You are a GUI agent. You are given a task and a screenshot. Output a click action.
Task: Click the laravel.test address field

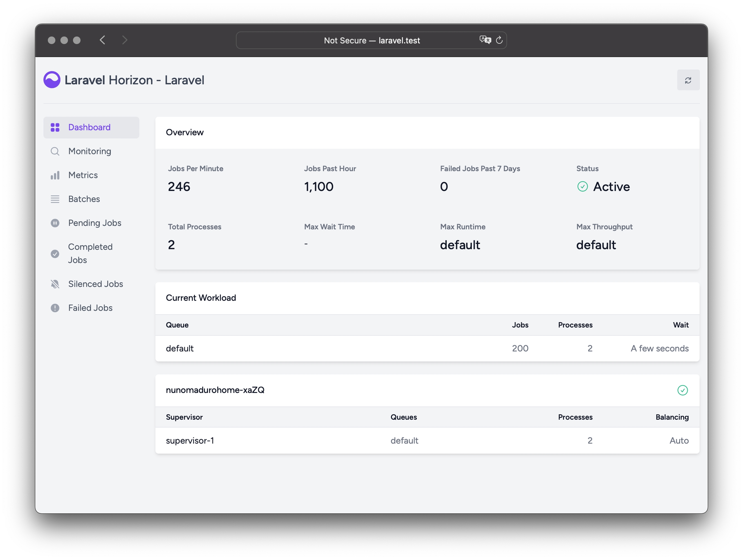click(x=371, y=40)
